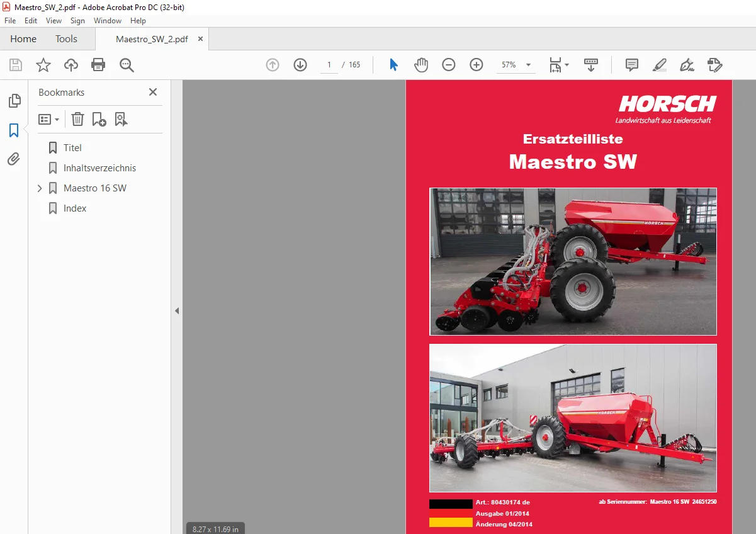Click the 'Art.: 80430174 de' text
The width and height of the screenshot is (756, 534).
pos(503,503)
